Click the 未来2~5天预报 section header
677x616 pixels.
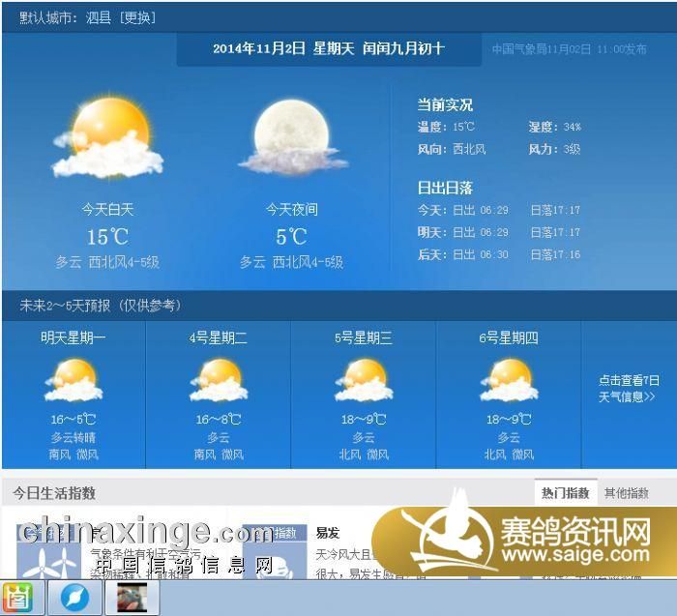click(x=100, y=306)
